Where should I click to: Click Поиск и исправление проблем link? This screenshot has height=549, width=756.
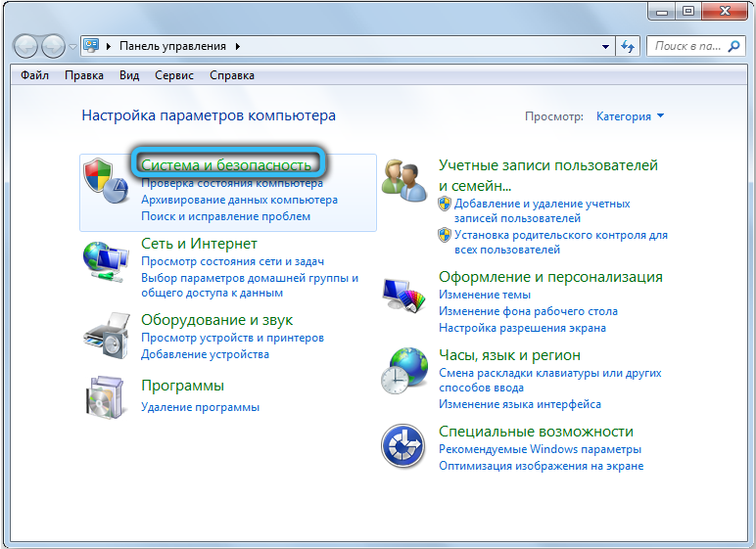click(x=225, y=216)
